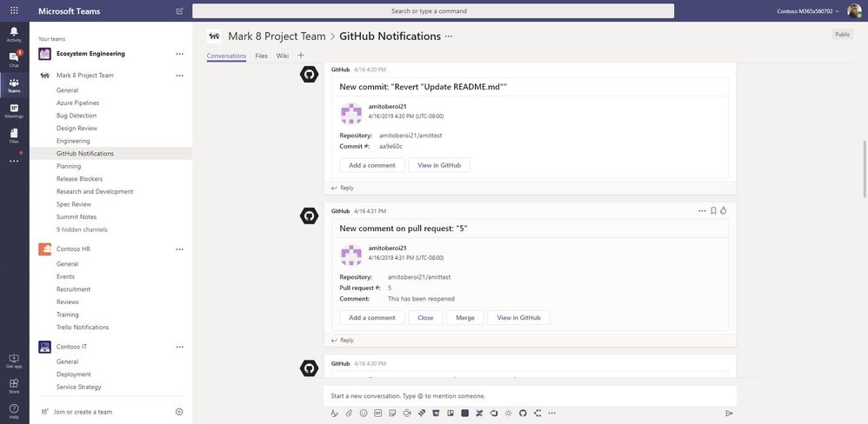This screenshot has height=424, width=868.
Task: Insert a GIF
Action: point(378,413)
